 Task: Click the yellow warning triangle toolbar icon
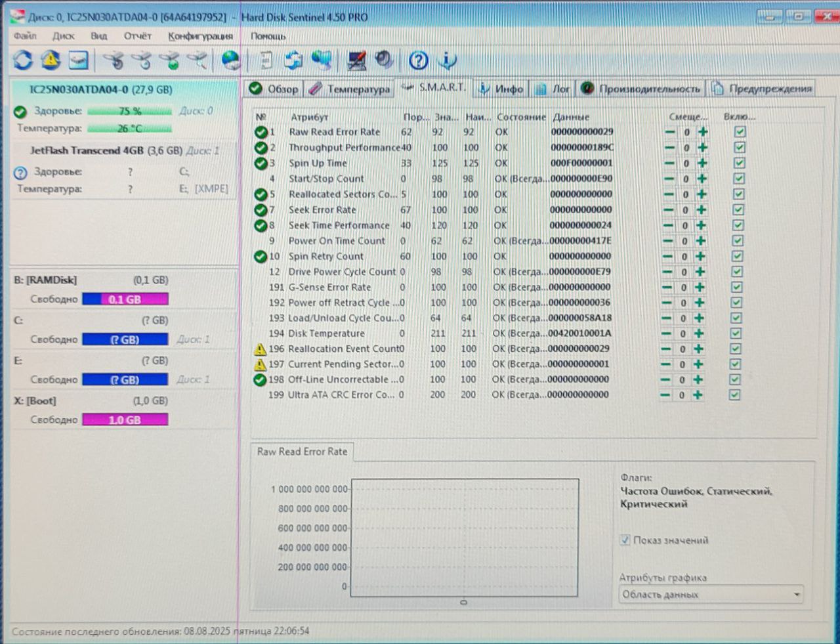click(x=51, y=60)
